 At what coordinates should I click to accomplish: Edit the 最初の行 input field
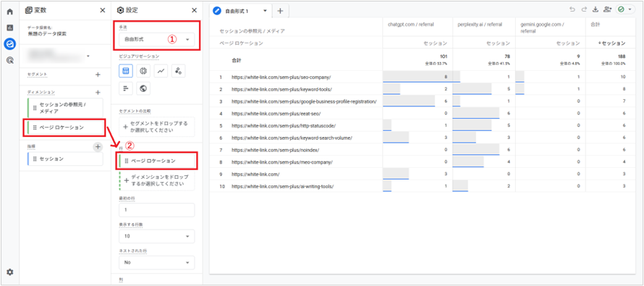coord(156,211)
